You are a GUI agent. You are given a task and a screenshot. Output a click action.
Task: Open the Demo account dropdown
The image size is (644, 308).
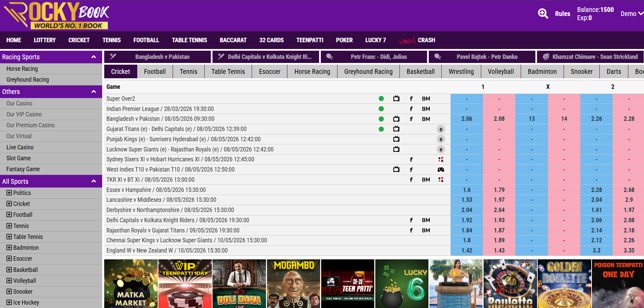click(632, 14)
